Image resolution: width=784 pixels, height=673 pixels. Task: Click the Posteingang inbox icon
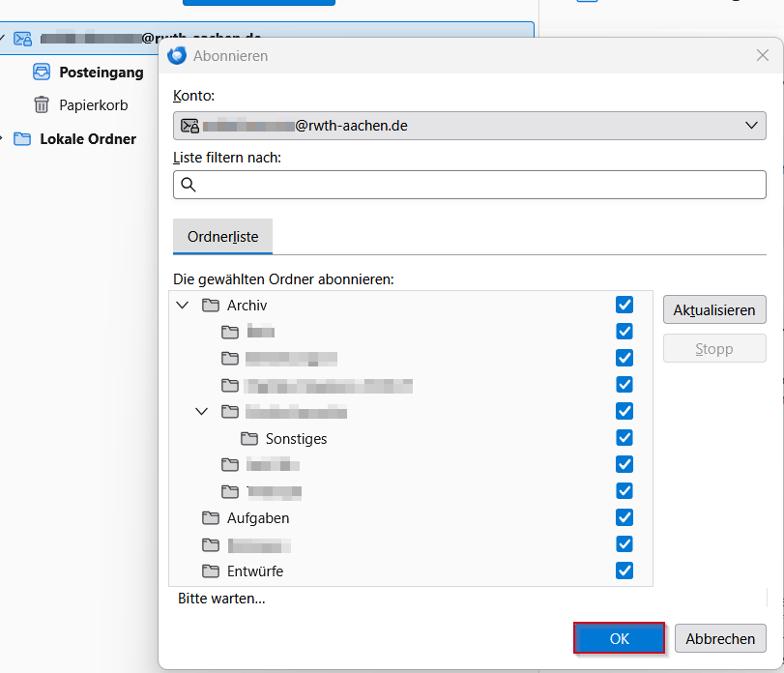42,72
